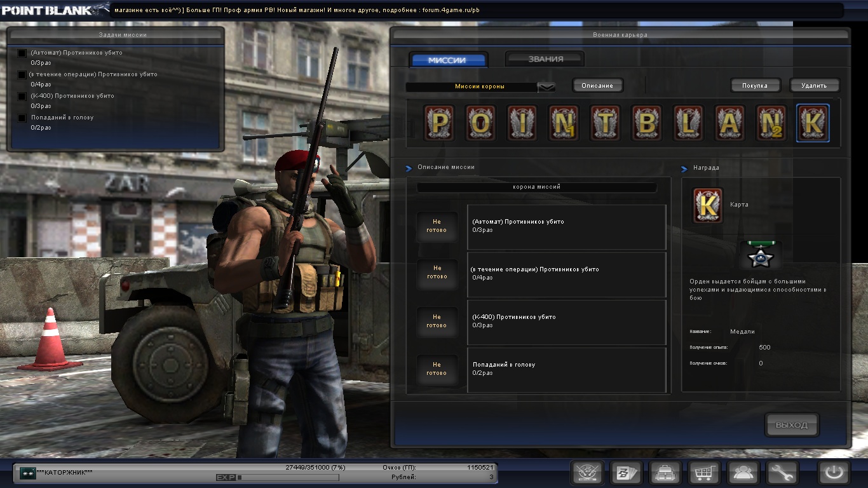Toggle checkbox for (Автомат) Противников убито task
Viewport: 868px width, 488px height.
point(22,53)
